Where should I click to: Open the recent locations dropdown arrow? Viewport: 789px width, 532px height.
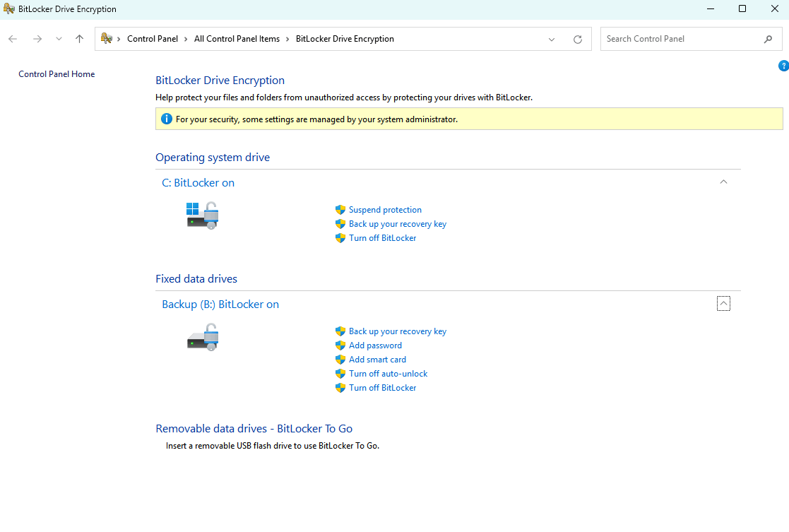(59, 39)
